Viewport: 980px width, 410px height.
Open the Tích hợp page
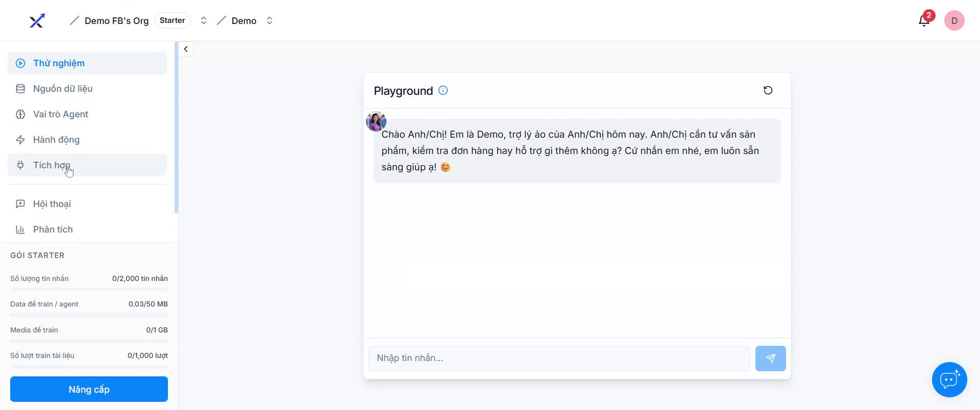tap(87, 165)
